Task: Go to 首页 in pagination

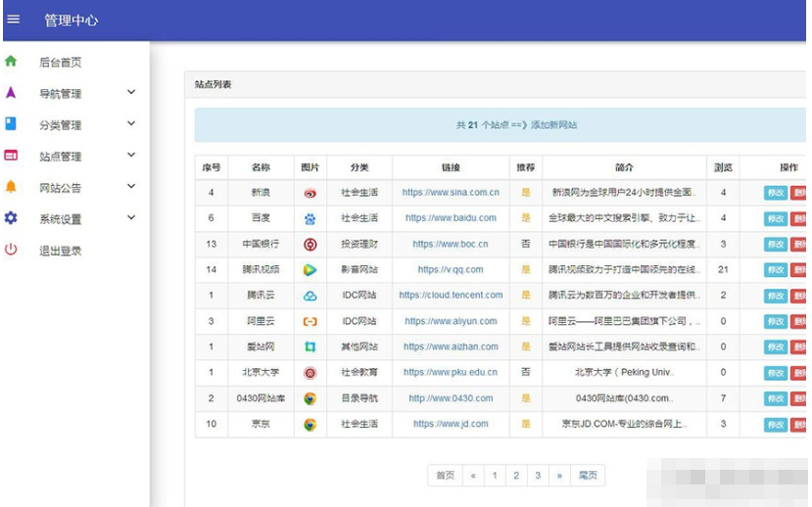Action: (x=445, y=476)
